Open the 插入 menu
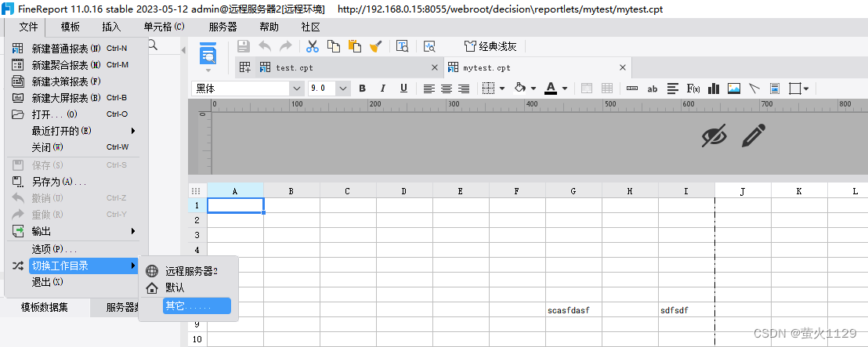This screenshot has height=347, width=868. (111, 27)
